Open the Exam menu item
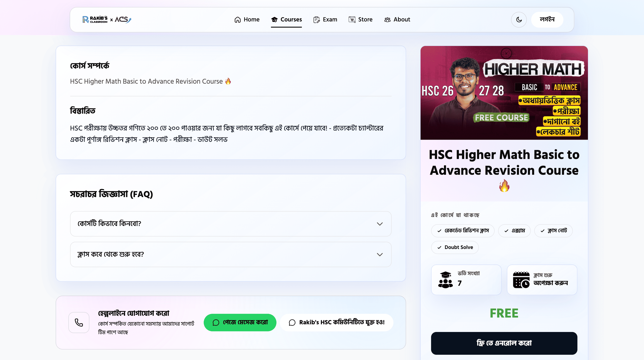The height and width of the screenshot is (360, 644). coord(325,19)
